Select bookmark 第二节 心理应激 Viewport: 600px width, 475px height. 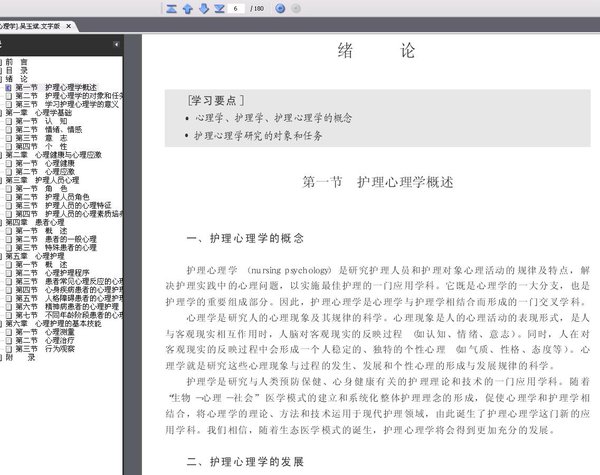coord(45,172)
